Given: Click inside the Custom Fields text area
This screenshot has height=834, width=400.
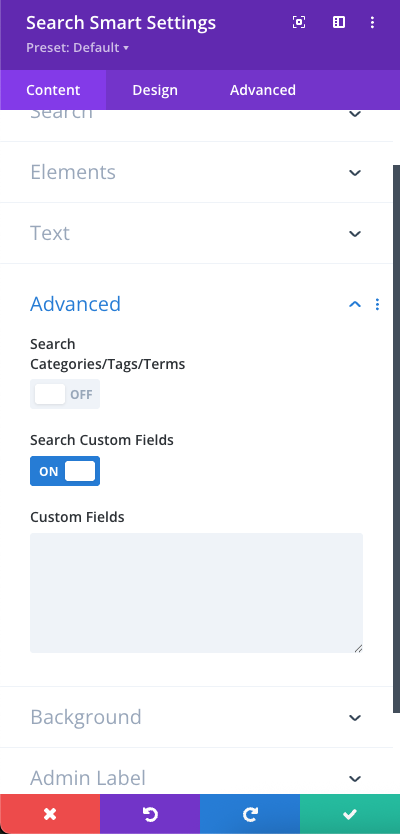Looking at the screenshot, I should (196, 593).
